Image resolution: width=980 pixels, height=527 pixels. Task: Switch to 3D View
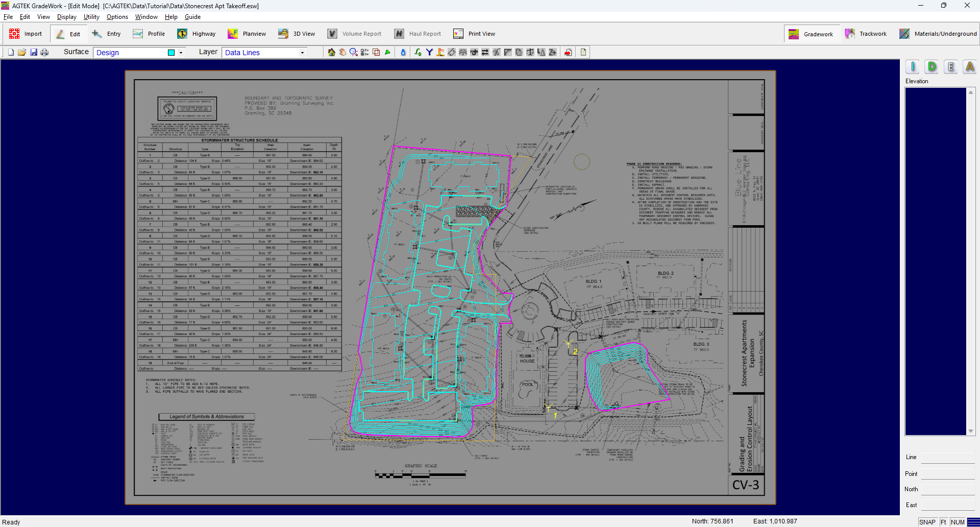[297, 33]
